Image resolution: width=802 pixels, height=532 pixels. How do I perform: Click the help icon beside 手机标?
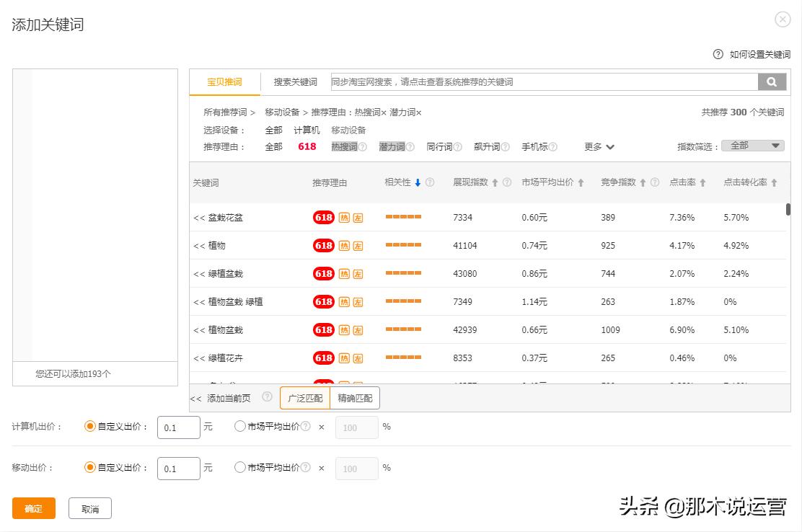pos(553,146)
